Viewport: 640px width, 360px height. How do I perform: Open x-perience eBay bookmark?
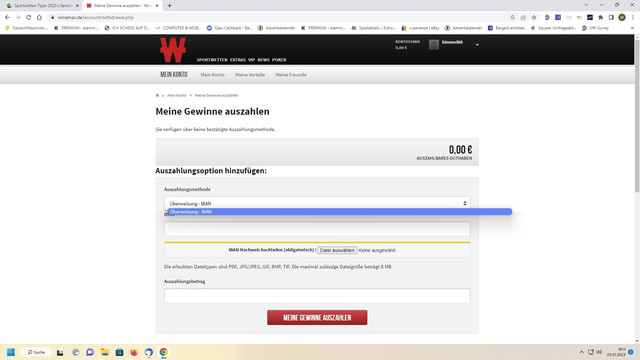420,28
